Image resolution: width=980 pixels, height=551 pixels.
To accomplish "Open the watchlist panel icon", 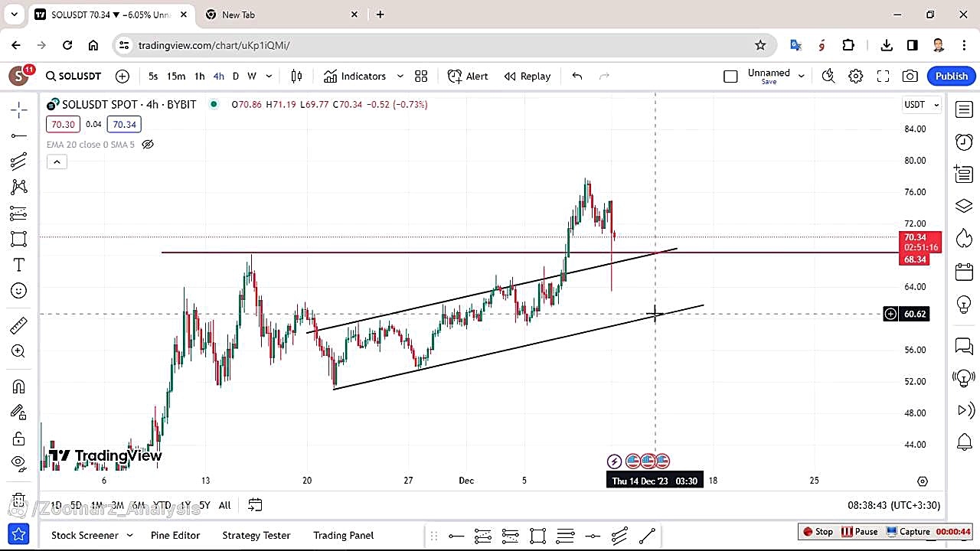I will tap(964, 110).
